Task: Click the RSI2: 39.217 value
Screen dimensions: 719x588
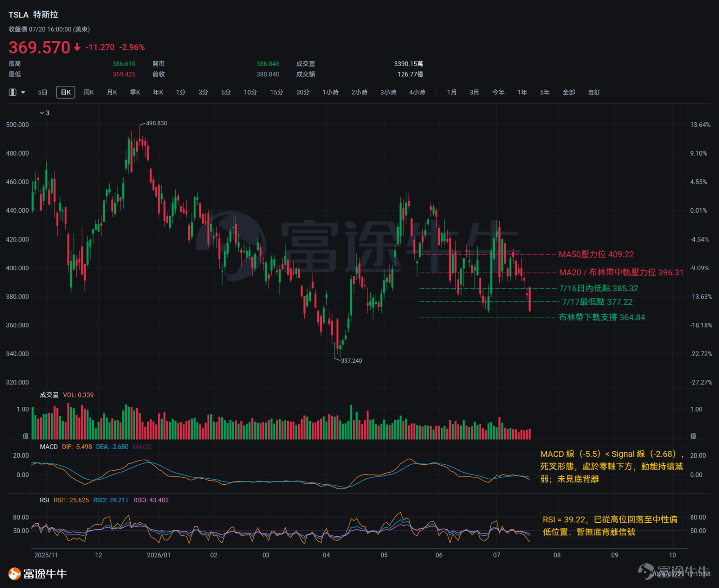Action: coord(111,500)
